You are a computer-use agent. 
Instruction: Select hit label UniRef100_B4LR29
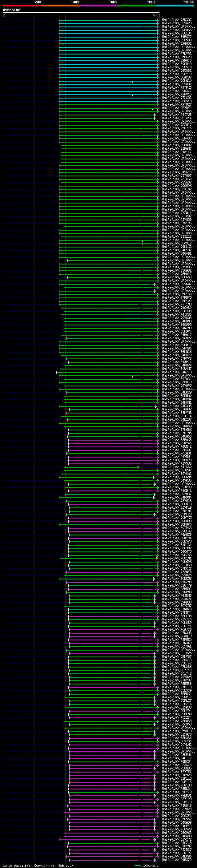[176, 393]
